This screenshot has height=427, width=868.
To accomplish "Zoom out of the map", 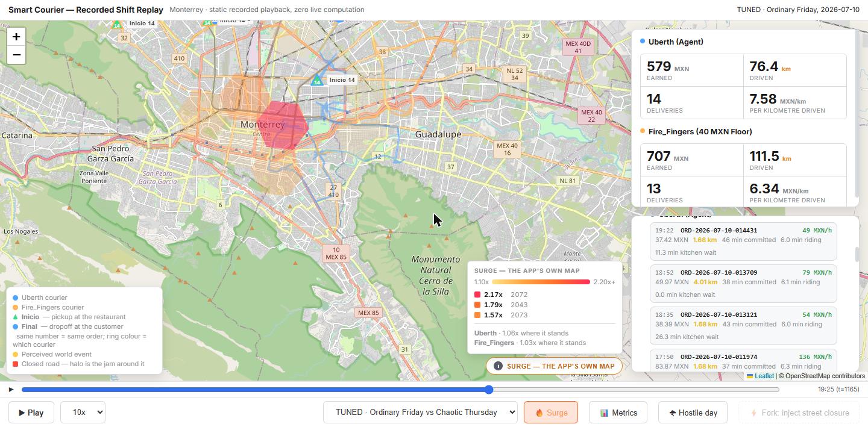I will point(16,55).
